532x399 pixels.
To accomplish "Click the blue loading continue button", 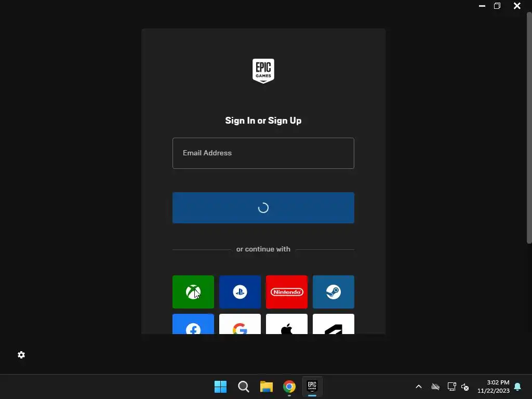I will click(x=263, y=208).
